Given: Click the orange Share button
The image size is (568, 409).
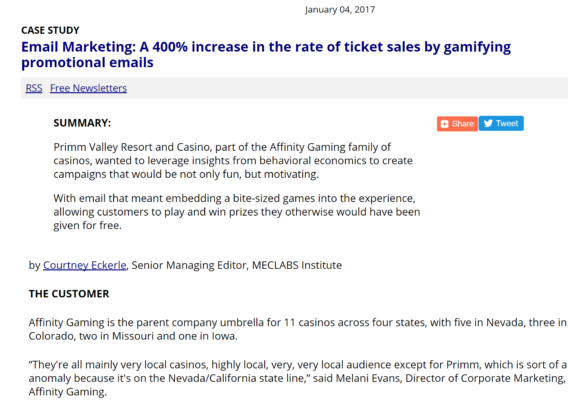Looking at the screenshot, I should pos(457,124).
